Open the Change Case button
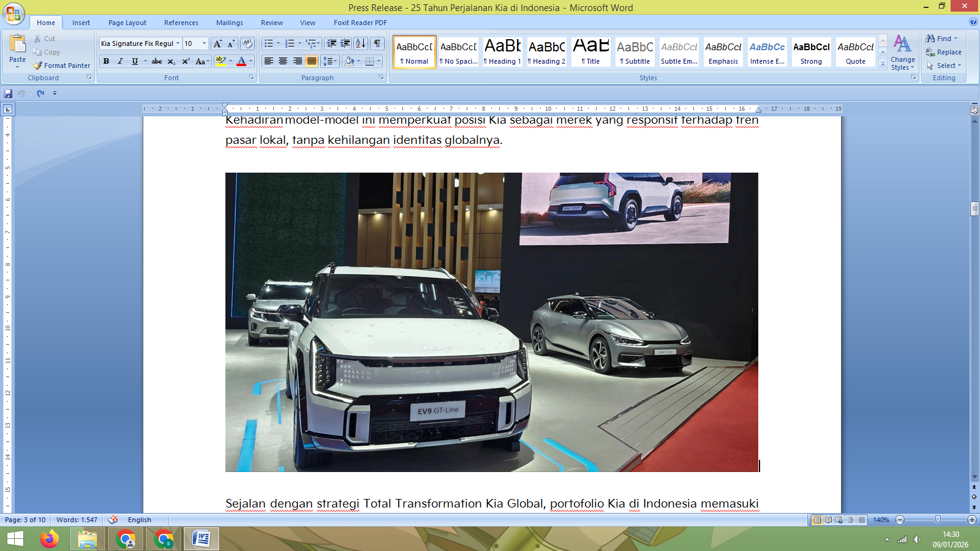Screen dimensions: 980x551 (202, 61)
